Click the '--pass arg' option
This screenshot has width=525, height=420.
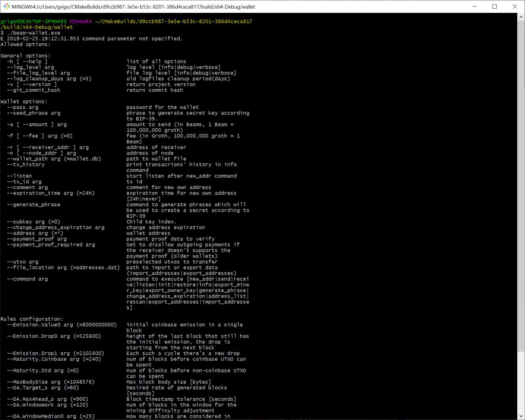pos(23,107)
